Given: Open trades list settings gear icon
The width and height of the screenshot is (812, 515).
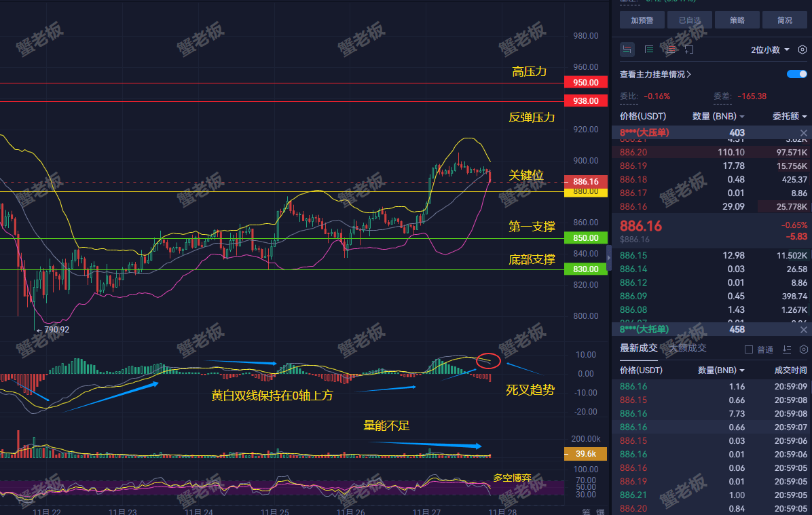Looking at the screenshot, I should coord(803,349).
